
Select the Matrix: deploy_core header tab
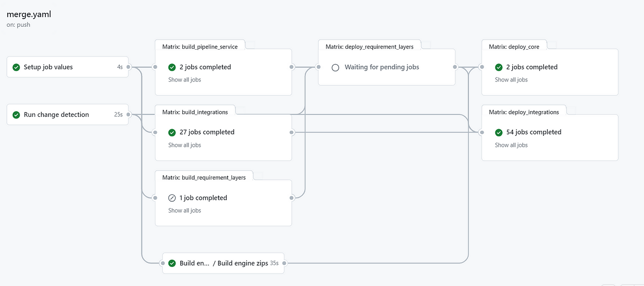(515, 46)
